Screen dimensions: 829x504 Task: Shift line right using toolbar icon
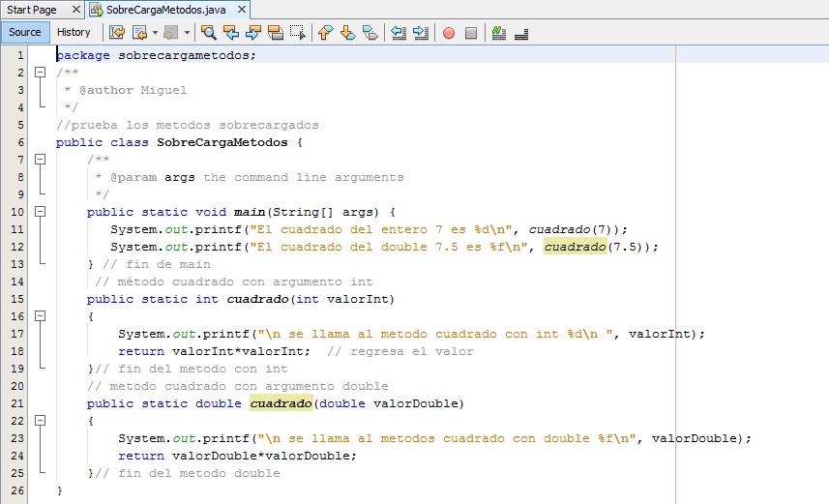pos(421,32)
